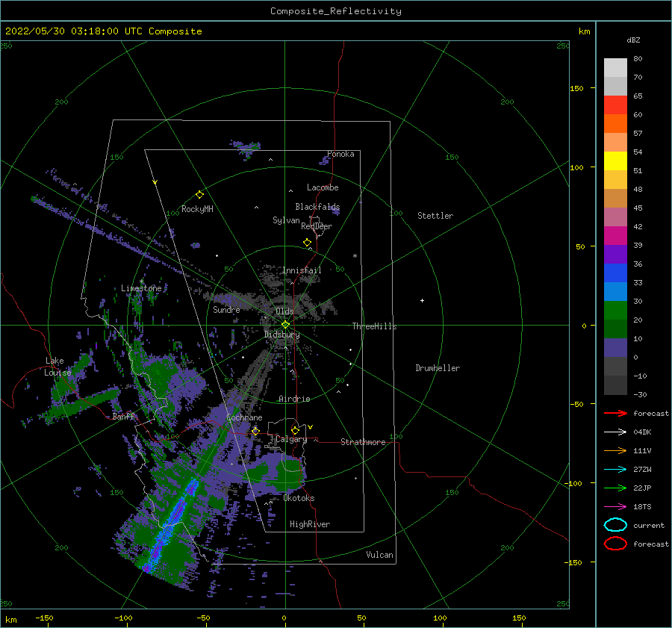Click the Stettler city label
Screen dimensions: 672x628
435,216
